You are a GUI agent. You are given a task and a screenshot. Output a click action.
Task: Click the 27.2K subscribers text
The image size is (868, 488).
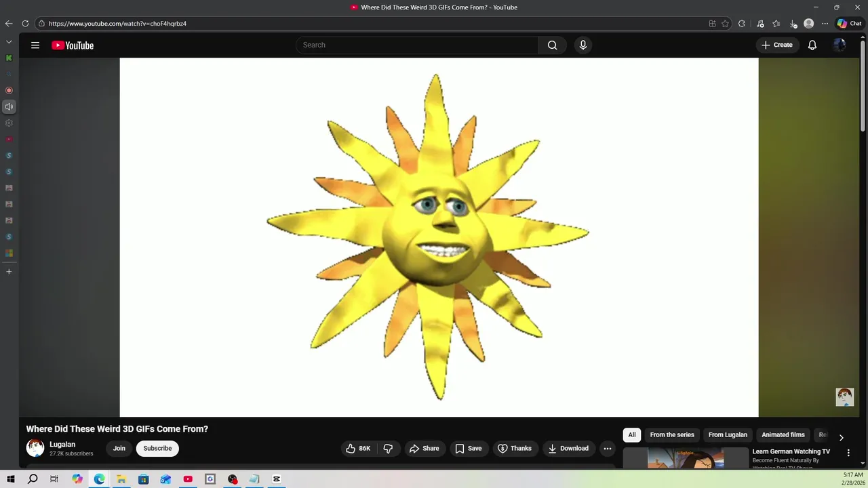(x=71, y=453)
